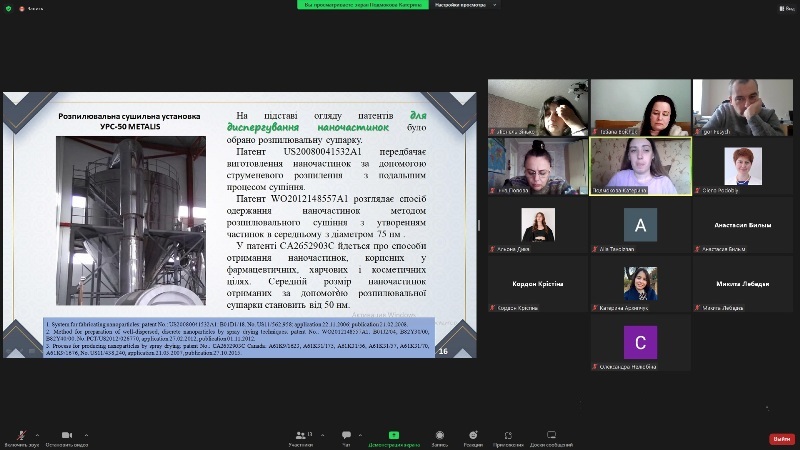Stop video using the camera icon
800x450 pixels.
pyautogui.click(x=67, y=435)
